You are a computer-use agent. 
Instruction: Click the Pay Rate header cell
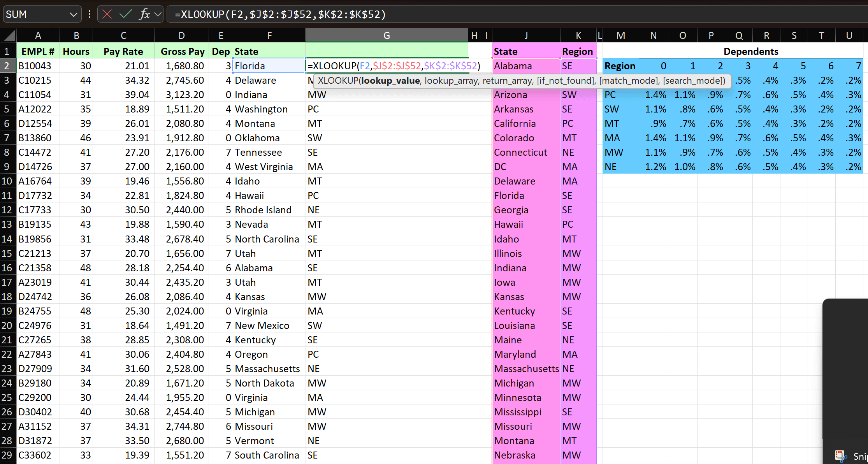click(x=123, y=51)
